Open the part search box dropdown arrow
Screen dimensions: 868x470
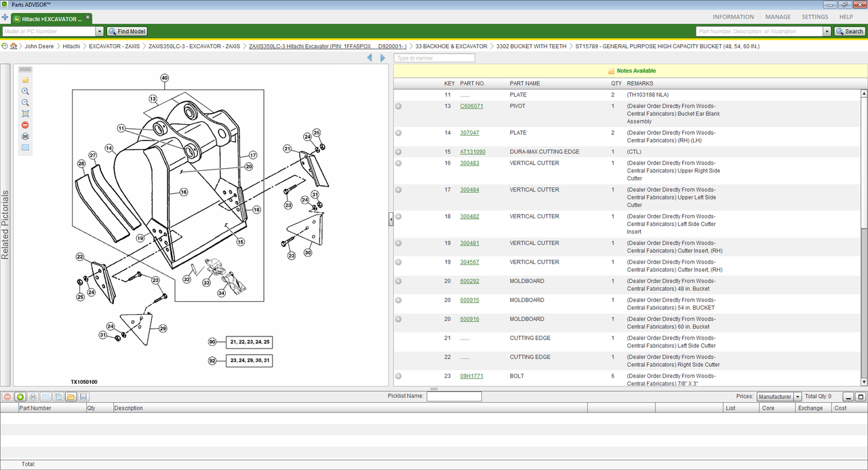827,31
